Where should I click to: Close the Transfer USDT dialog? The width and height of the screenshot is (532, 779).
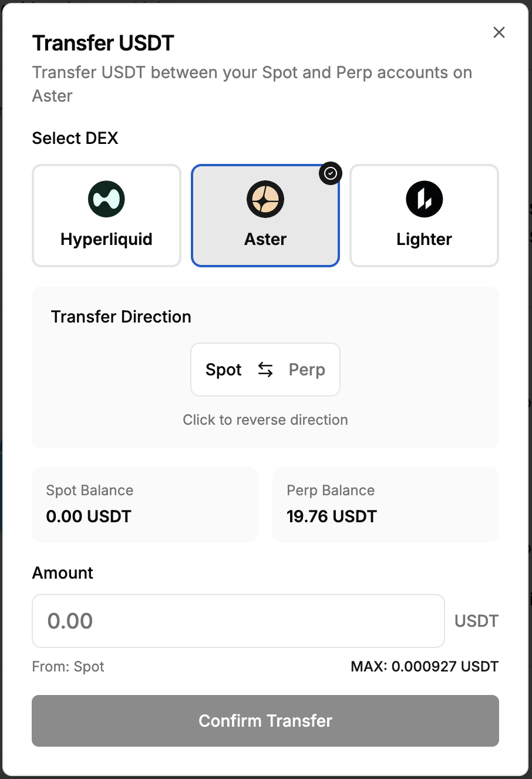tap(499, 32)
